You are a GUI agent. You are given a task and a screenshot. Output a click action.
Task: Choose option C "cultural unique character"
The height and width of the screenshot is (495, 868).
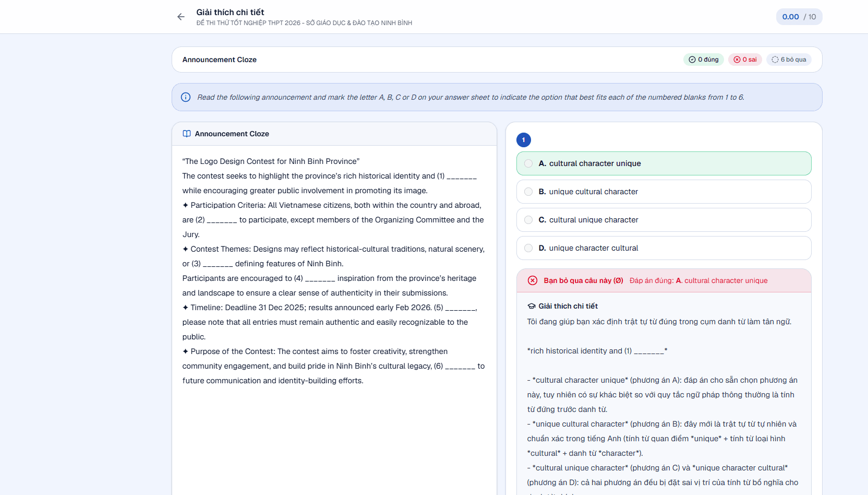tap(664, 220)
